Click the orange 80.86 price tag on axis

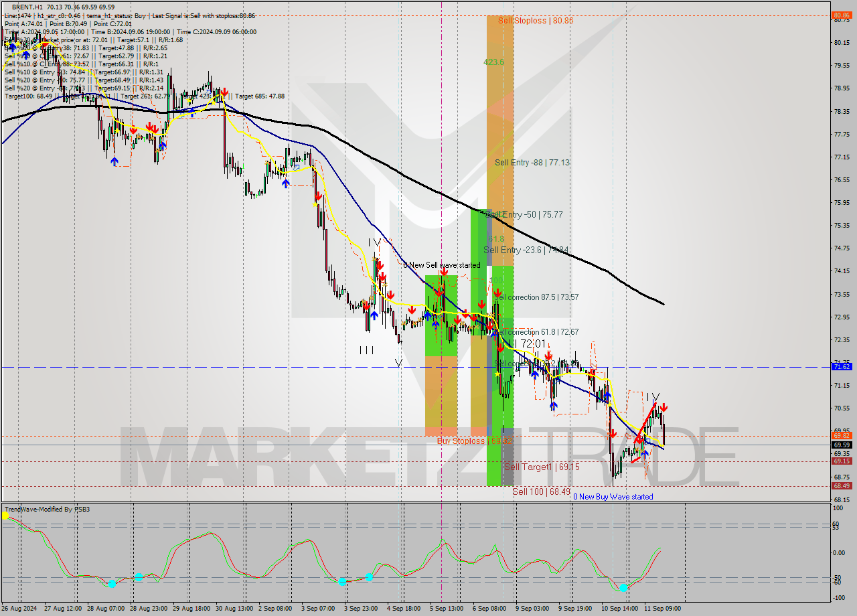841,15
